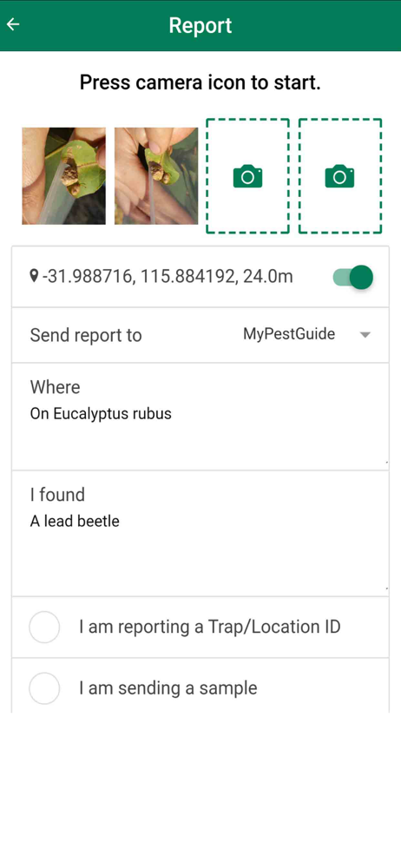Edit the I found text field

click(x=200, y=534)
